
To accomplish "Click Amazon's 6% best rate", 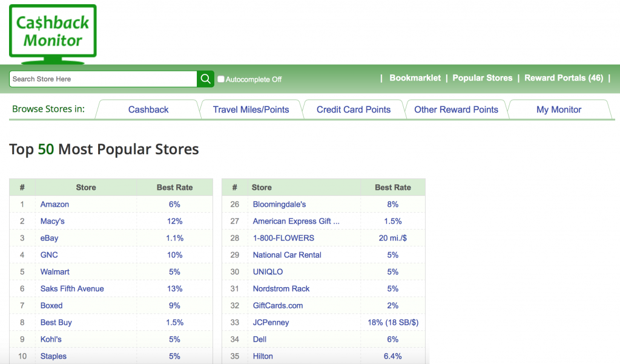I will click(174, 204).
